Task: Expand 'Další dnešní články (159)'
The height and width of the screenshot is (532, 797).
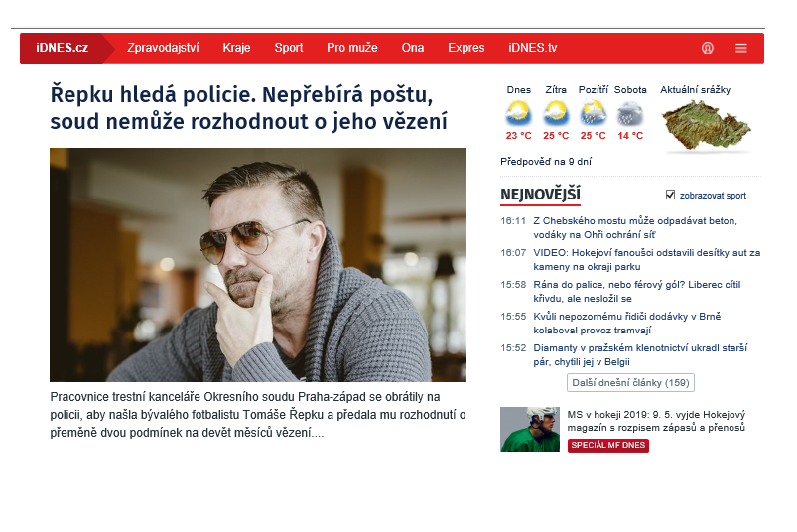Action: point(630,383)
